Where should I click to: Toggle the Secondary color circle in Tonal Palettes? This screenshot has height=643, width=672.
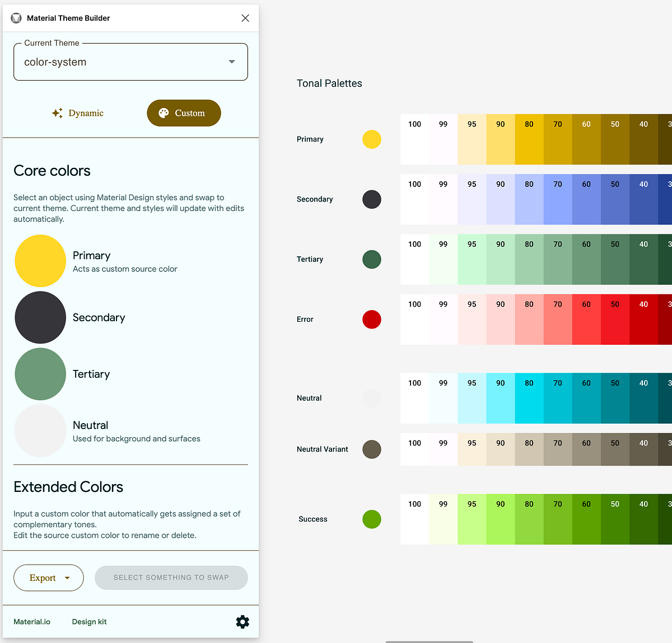pos(371,199)
